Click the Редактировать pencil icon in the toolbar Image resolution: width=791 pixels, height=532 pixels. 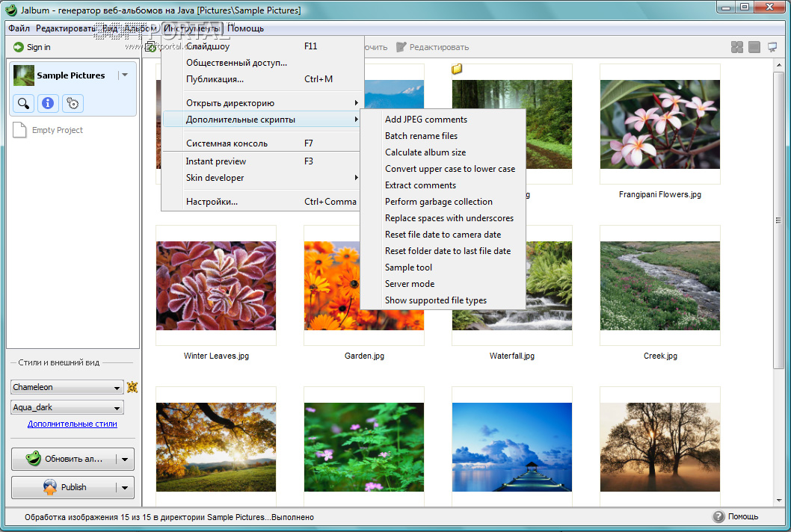[x=401, y=47]
